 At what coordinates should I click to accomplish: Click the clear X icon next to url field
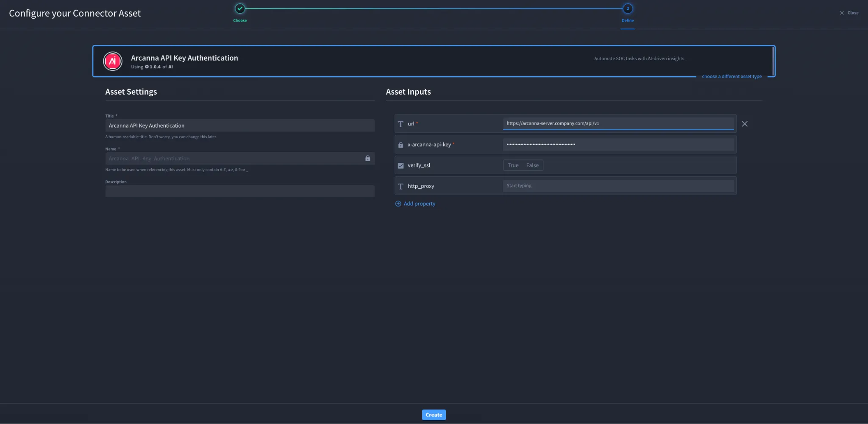pyautogui.click(x=745, y=124)
